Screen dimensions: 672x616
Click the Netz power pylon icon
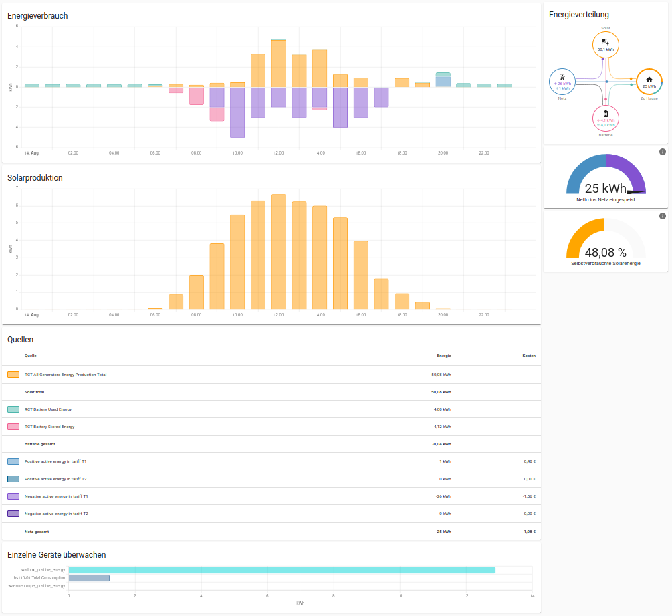[x=562, y=76]
